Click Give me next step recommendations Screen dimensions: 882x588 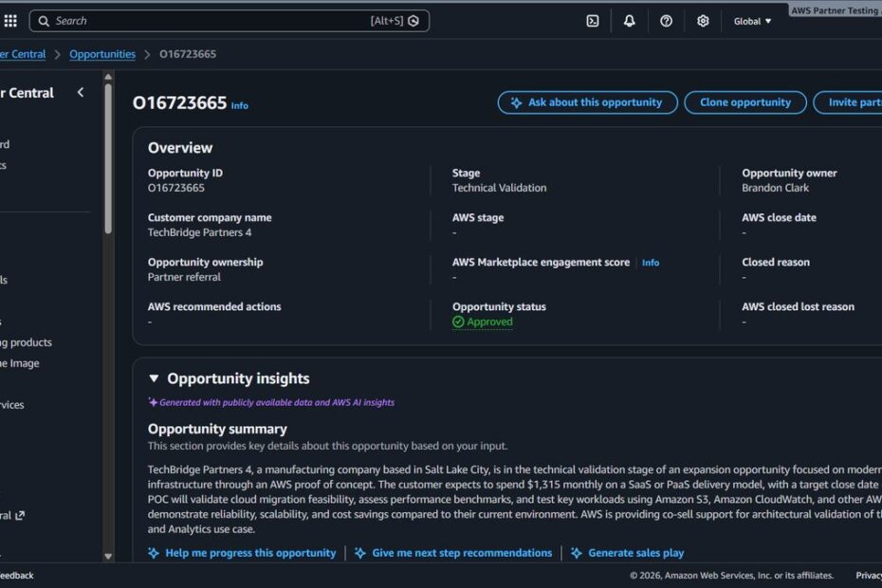(462, 553)
